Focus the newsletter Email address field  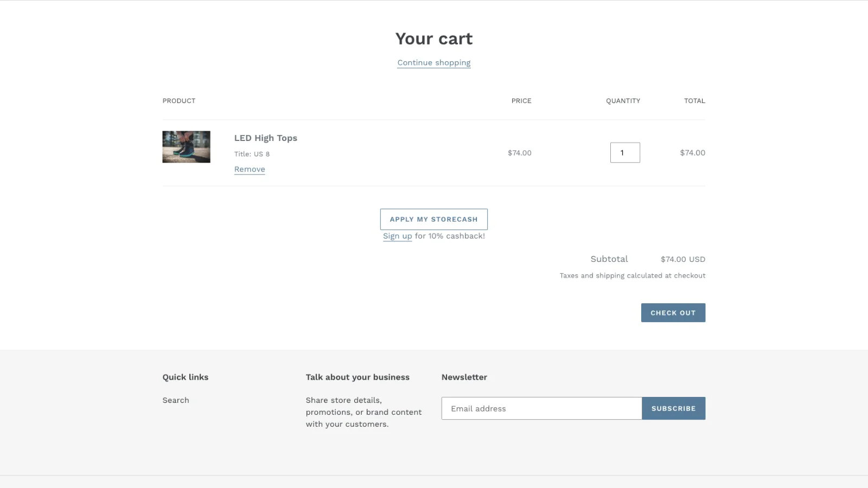tap(542, 408)
